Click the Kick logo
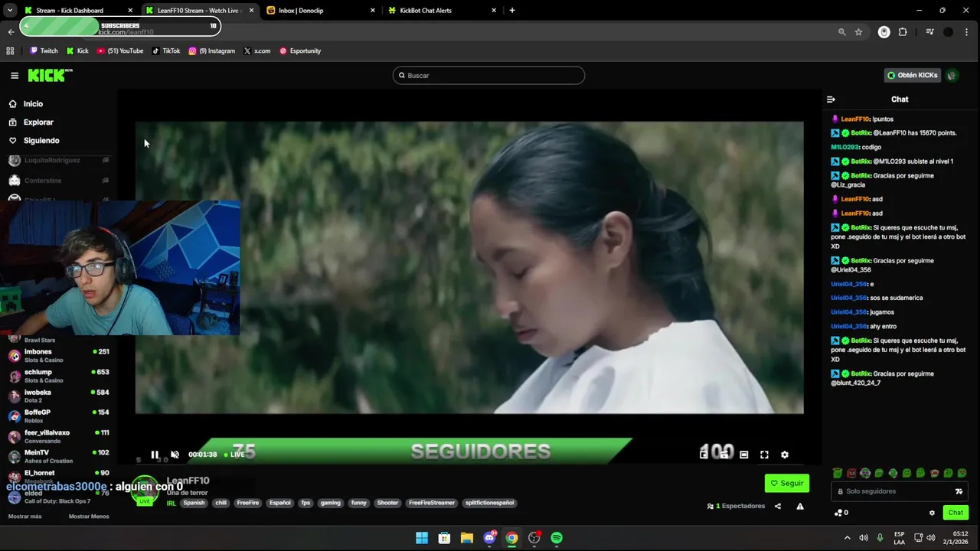980x551 pixels. pyautogui.click(x=50, y=75)
